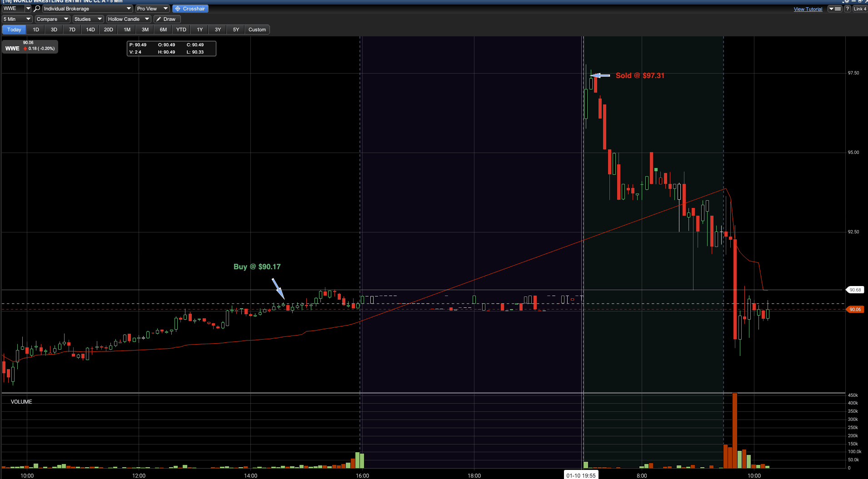Open the Draw tools button
This screenshot has width=868, height=479.
pyautogui.click(x=167, y=19)
